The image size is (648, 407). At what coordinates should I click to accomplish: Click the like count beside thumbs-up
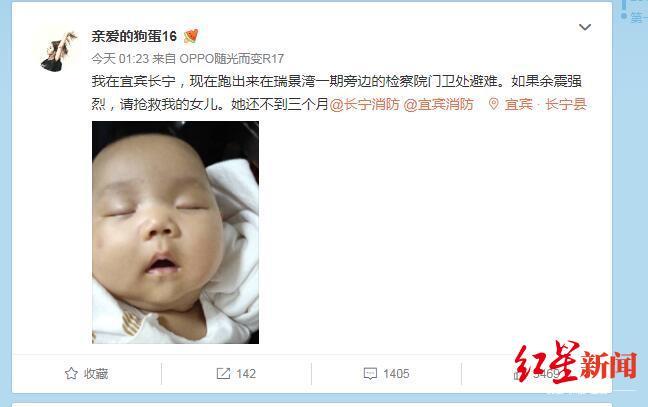[x=546, y=374]
